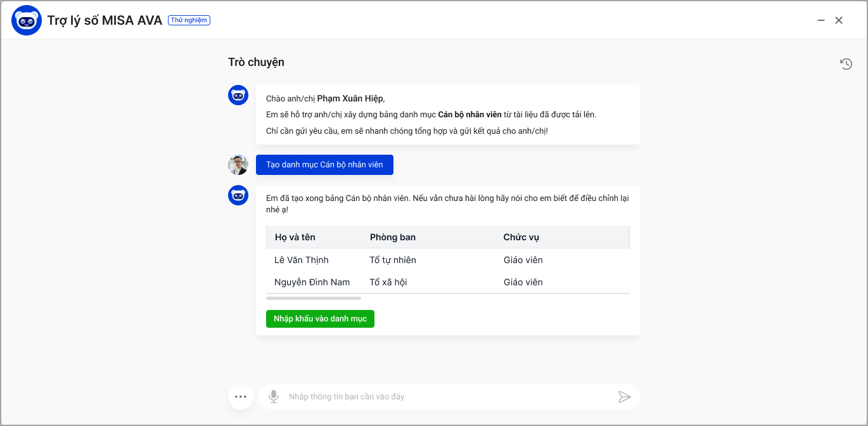The image size is (868, 426).
Task: Click the user's profile photo avatar
Action: 238,165
